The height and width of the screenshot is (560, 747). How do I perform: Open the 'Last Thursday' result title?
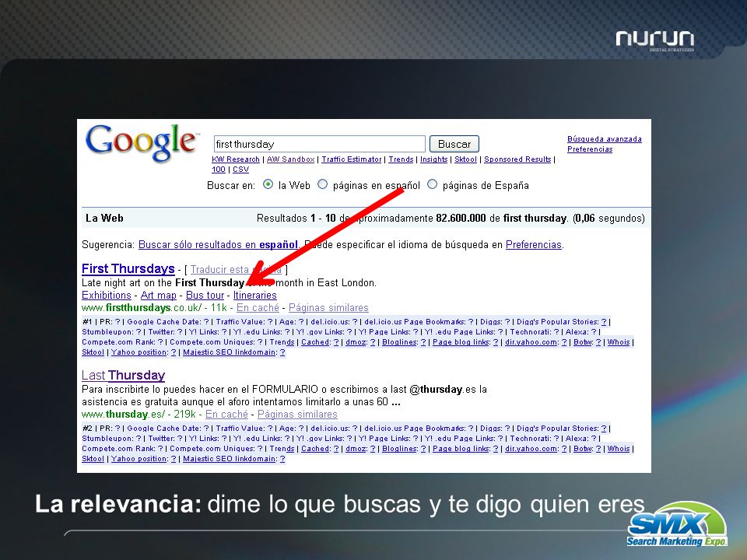[123, 375]
